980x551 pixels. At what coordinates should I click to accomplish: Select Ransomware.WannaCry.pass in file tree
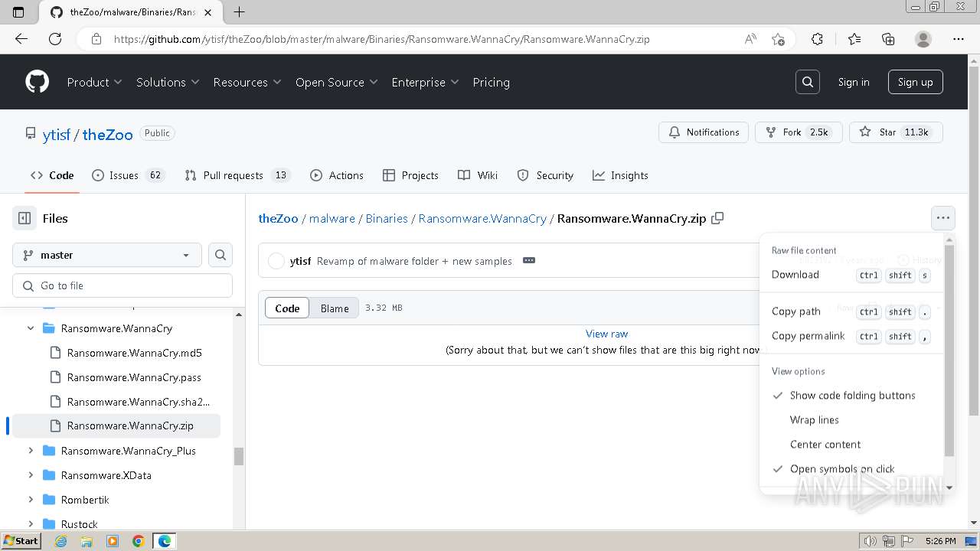coord(134,377)
